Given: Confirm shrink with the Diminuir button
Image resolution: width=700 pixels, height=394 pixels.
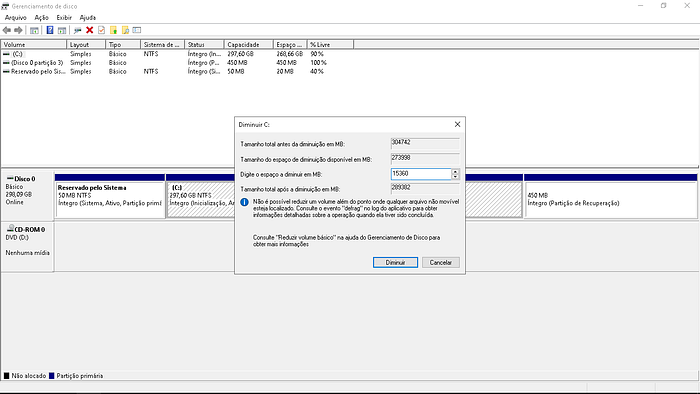Looking at the screenshot, I should click(x=395, y=262).
